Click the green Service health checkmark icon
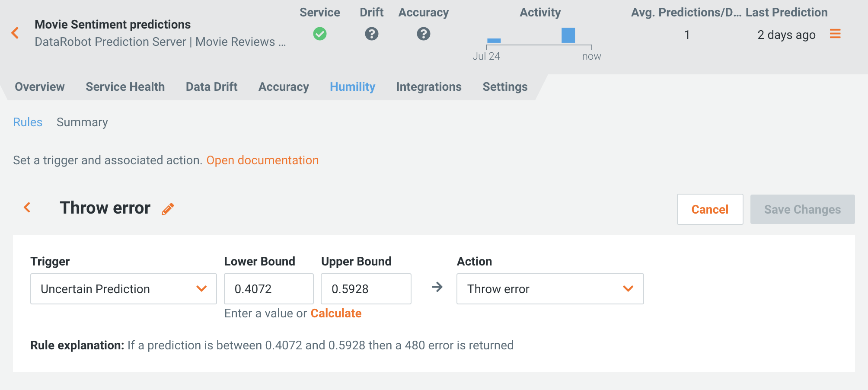The width and height of the screenshot is (868, 390). (x=320, y=34)
